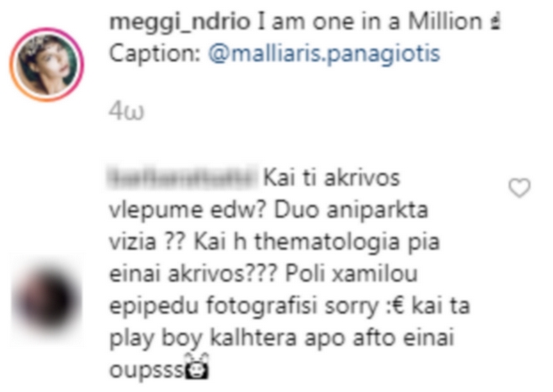This screenshot has height=392, width=553.
Task: Open the blurred commenter's username
Action: [x=183, y=176]
